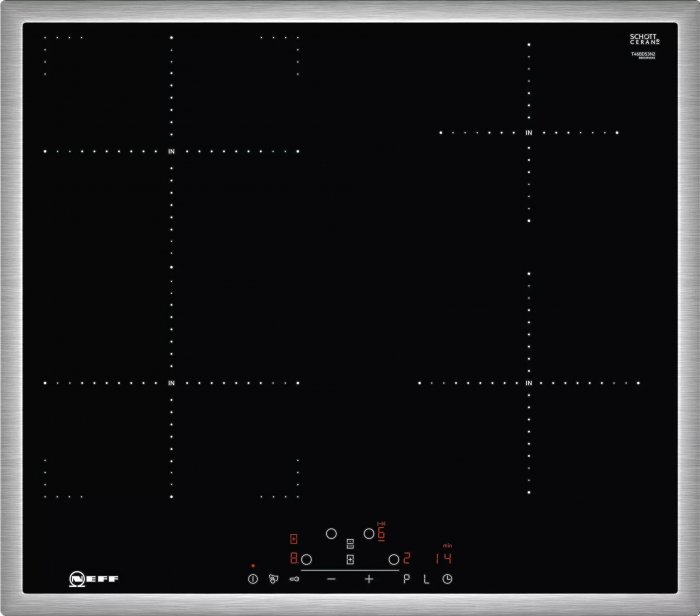The image size is (700, 616).
Task: Tap the red 14 min timer display
Action: pos(443,558)
